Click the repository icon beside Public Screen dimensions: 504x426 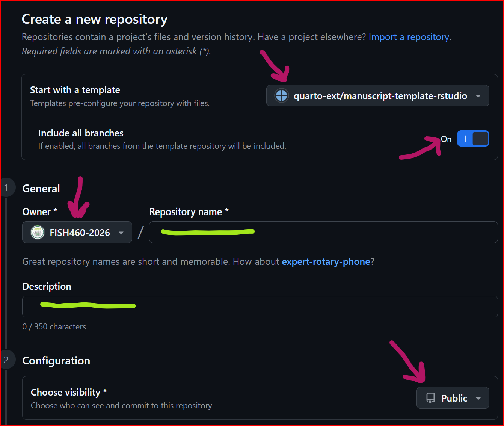pos(430,398)
